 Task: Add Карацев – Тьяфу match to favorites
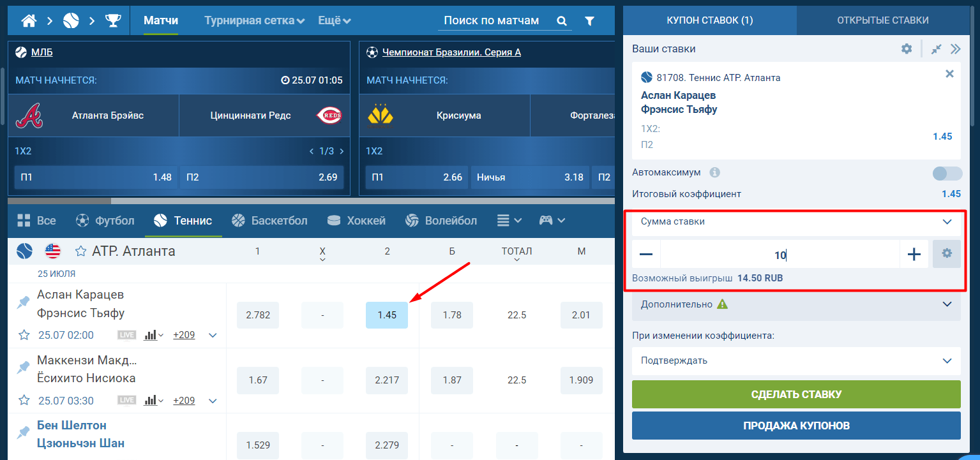[x=24, y=335]
